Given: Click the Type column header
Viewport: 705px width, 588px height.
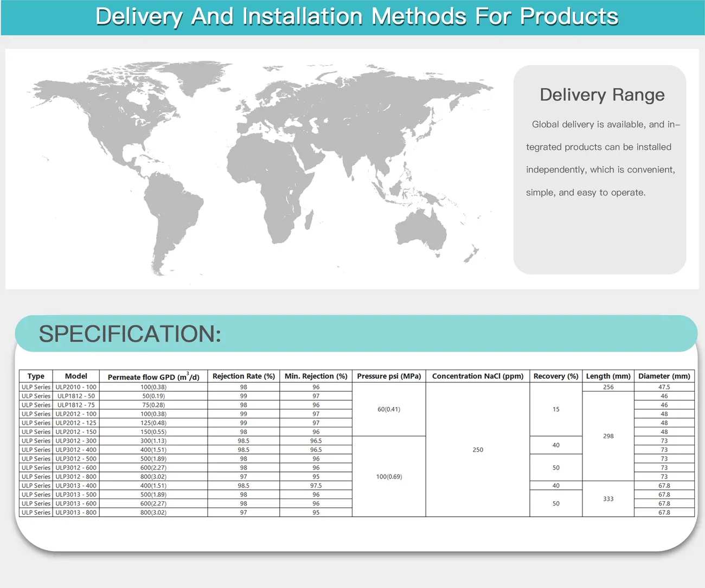Looking at the screenshot, I should 35,376.
